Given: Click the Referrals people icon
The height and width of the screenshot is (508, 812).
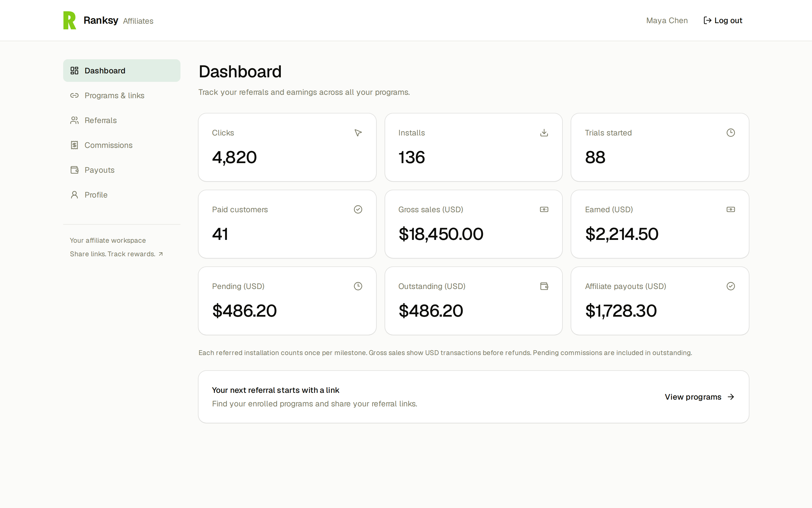Looking at the screenshot, I should [x=74, y=120].
